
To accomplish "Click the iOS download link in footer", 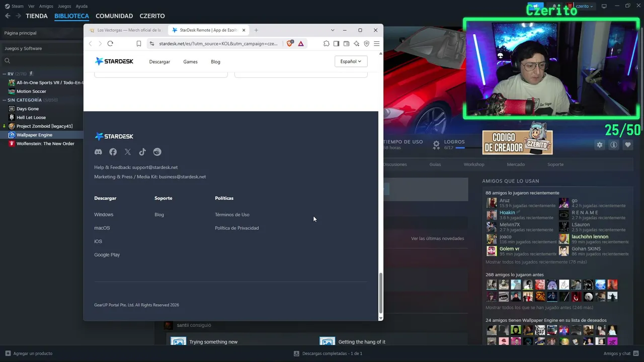I will (98, 241).
